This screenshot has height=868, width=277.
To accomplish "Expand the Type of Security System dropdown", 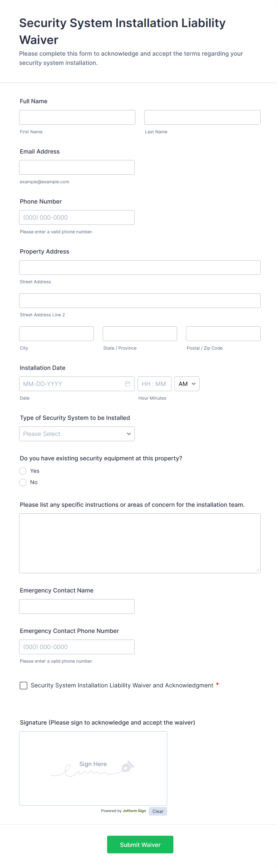I will tap(77, 434).
